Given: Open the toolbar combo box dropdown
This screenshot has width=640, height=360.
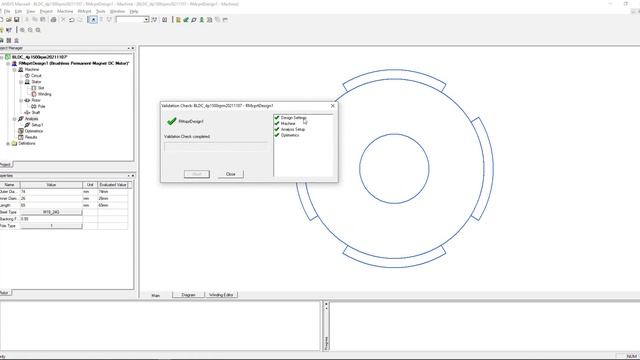Looking at the screenshot, I should 146,20.
